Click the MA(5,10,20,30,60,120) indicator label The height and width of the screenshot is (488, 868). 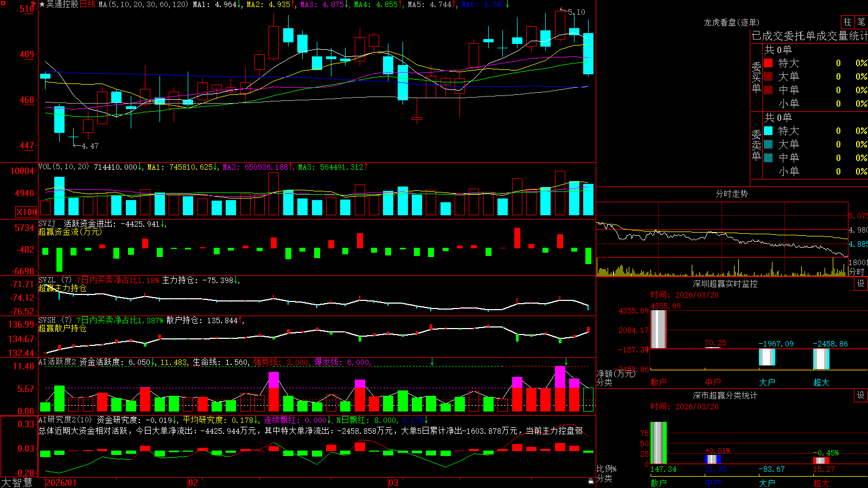point(143,4)
